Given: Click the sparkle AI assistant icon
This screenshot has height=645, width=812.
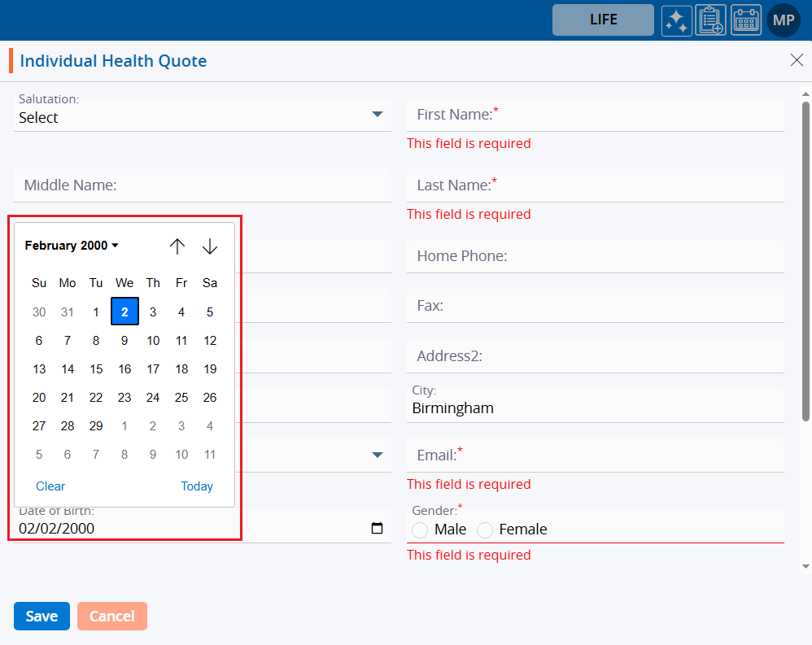Looking at the screenshot, I should 676,20.
